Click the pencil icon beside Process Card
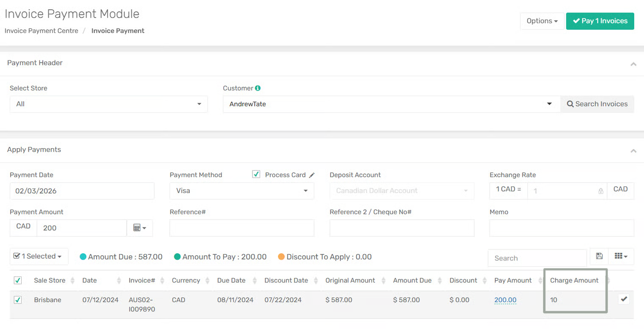 312,175
